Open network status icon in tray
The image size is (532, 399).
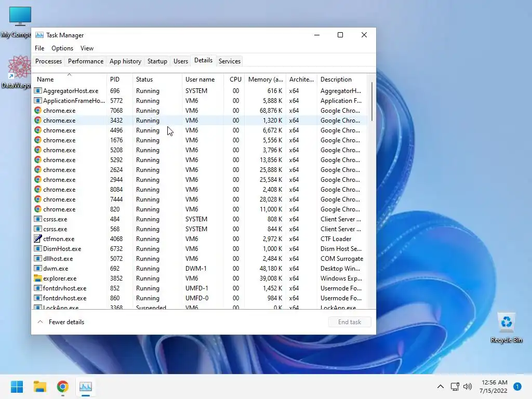tap(455, 387)
